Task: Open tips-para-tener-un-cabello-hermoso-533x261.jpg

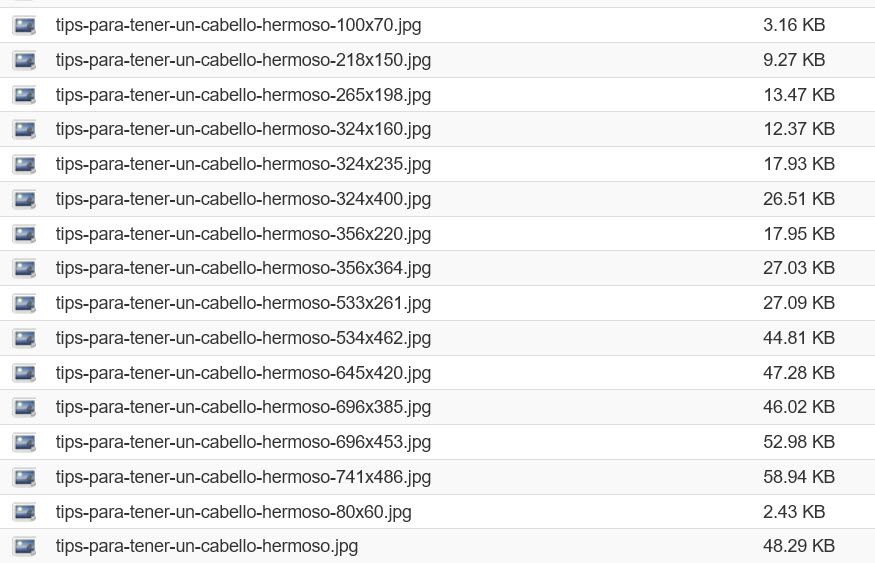Action: (243, 303)
